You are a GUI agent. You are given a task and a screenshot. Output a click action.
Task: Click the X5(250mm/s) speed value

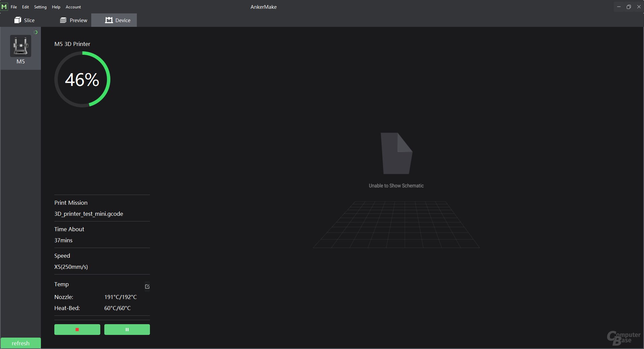(x=71, y=267)
